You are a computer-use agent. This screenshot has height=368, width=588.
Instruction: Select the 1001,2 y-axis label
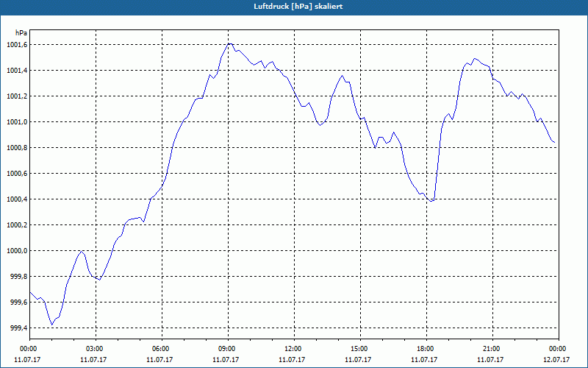pyautogui.click(x=17, y=96)
